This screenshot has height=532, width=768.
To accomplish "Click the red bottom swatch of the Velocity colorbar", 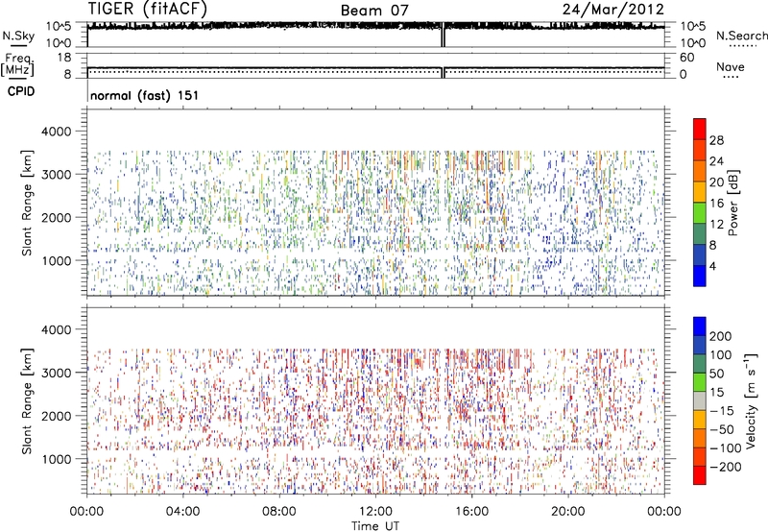I will pyautogui.click(x=700, y=475).
